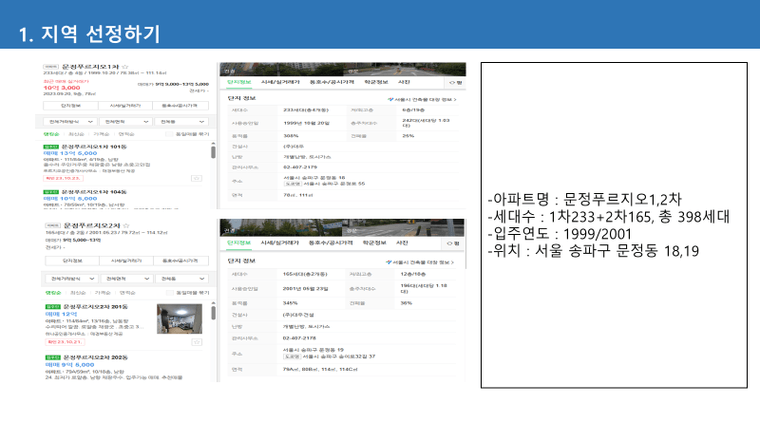Select 단지정보 tab in upper detail pane
Viewport: 760px width, 428px height.
[239, 82]
